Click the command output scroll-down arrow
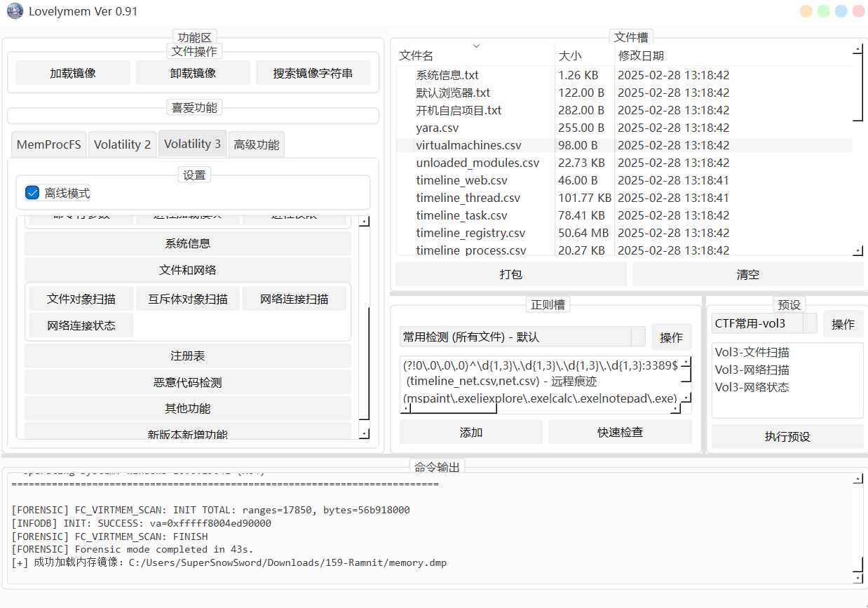Viewport: 868px width, 608px height. tap(858, 579)
